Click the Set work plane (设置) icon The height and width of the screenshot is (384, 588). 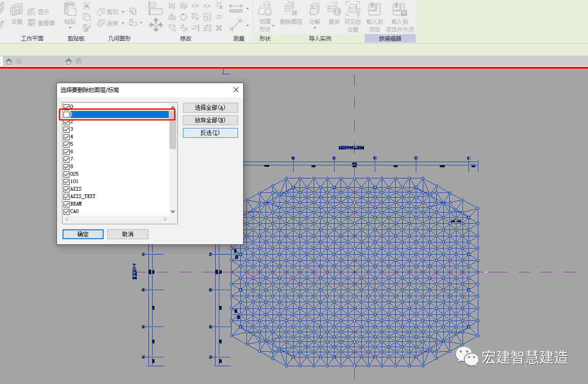pos(17,9)
